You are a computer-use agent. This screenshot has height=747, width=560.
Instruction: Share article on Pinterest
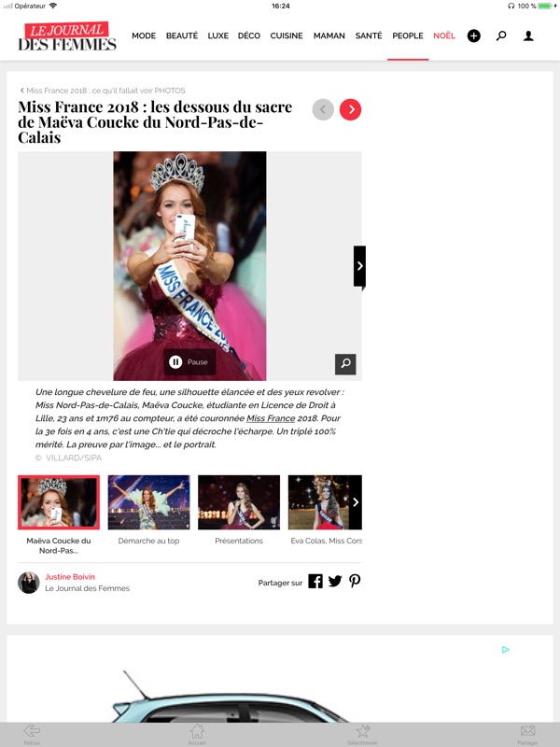point(355,581)
